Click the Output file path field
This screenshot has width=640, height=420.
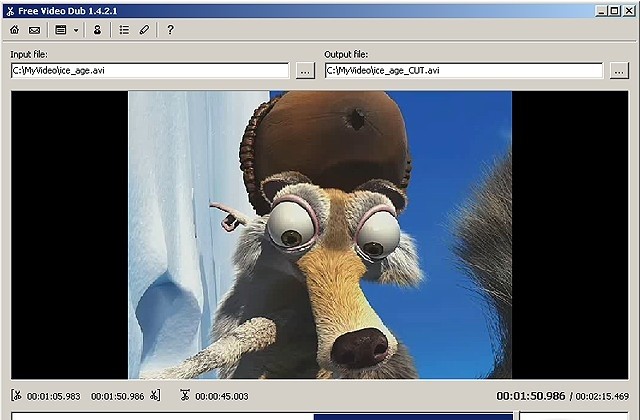[463, 71]
